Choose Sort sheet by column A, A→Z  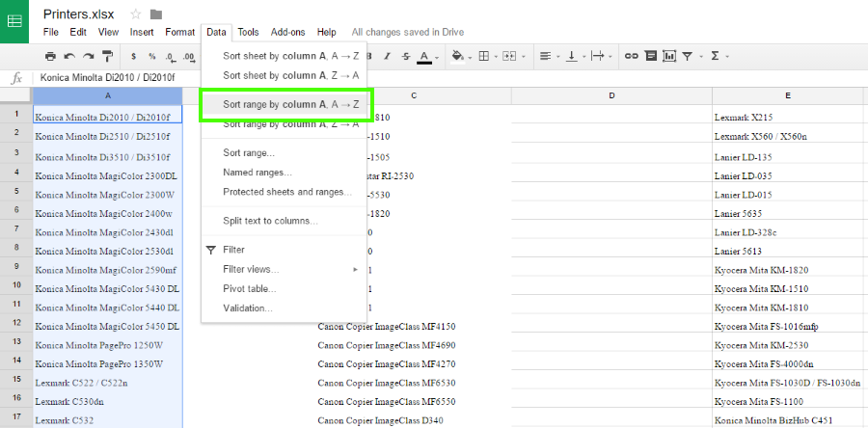click(284, 56)
